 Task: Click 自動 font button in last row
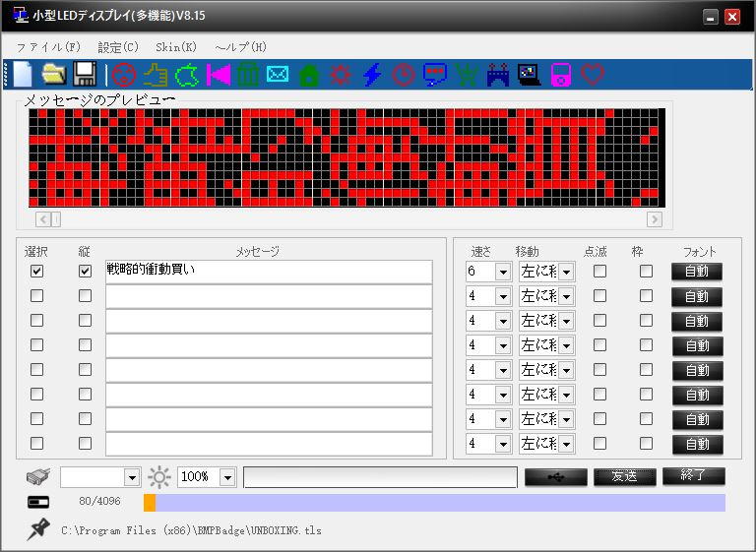697,444
